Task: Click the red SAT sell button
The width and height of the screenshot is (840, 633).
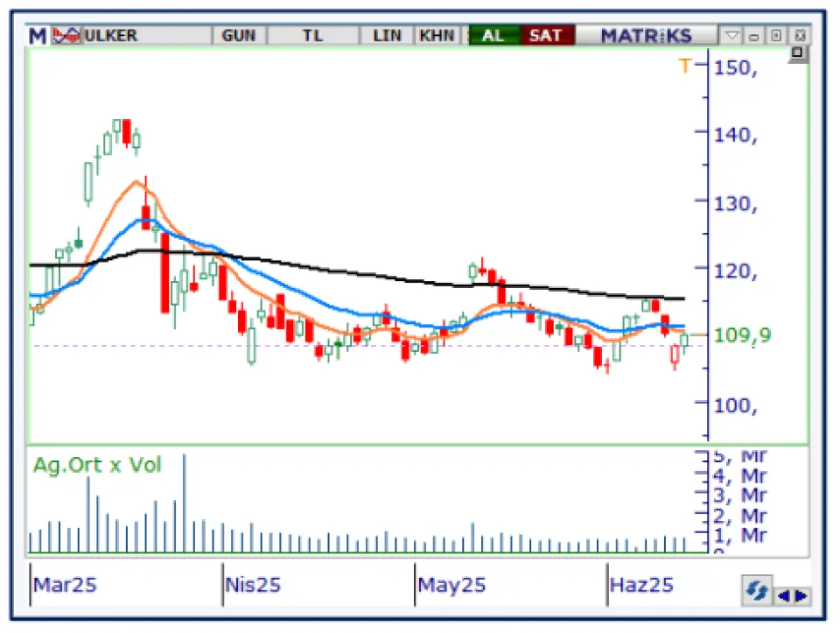Action: pyautogui.click(x=546, y=36)
